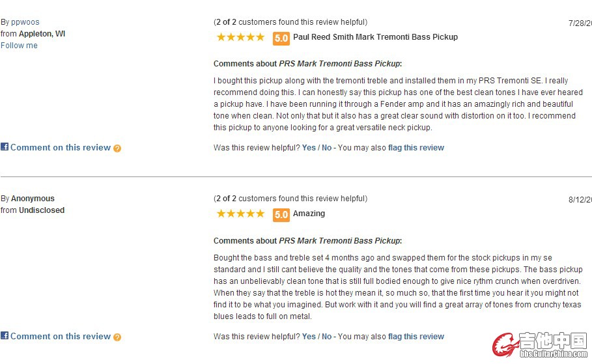Open Comment on this review for ppwoos
The width and height of the screenshot is (592, 364).
(x=61, y=148)
